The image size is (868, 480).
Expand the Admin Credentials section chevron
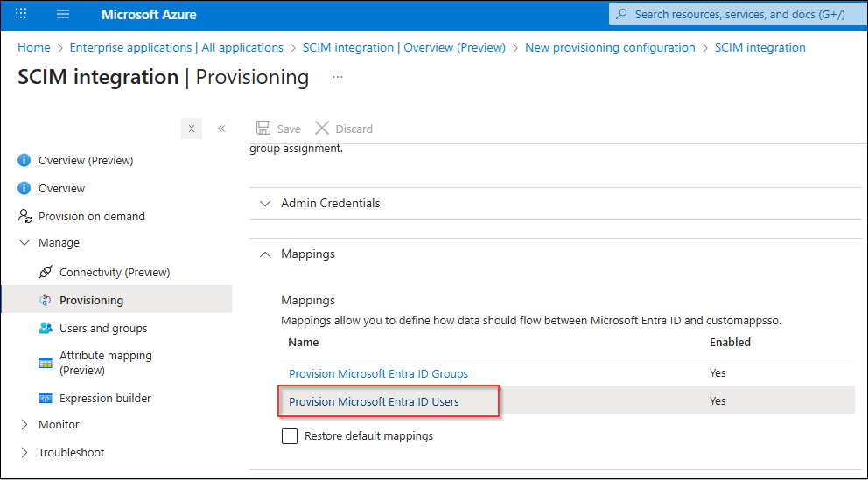[x=265, y=204]
